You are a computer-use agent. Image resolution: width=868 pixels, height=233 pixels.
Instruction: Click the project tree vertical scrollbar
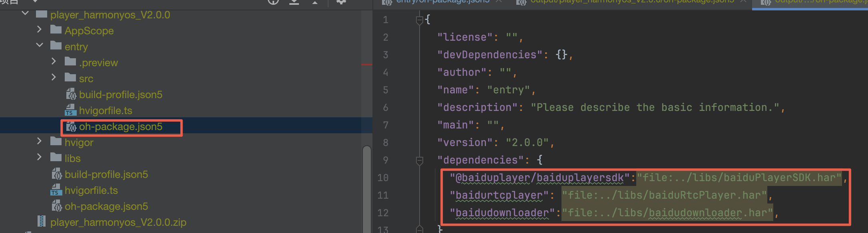point(366,188)
